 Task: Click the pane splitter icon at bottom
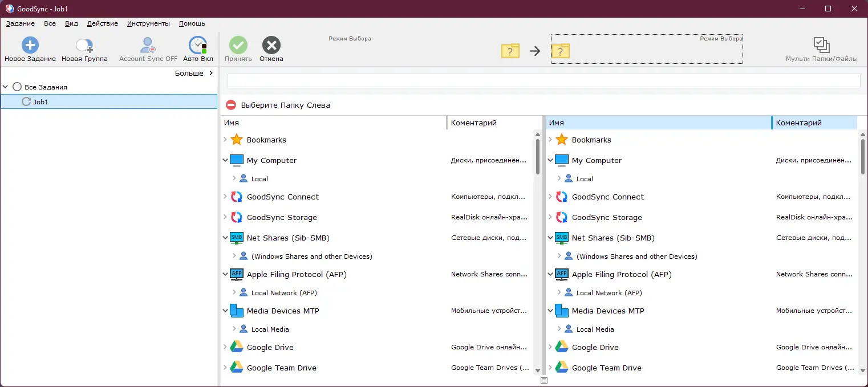click(543, 381)
